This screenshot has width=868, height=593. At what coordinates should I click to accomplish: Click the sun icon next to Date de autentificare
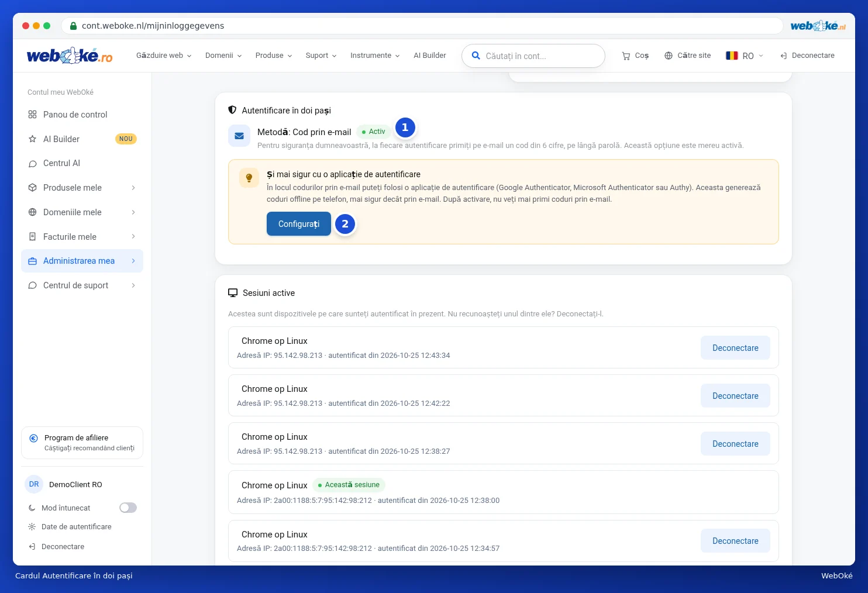click(32, 527)
